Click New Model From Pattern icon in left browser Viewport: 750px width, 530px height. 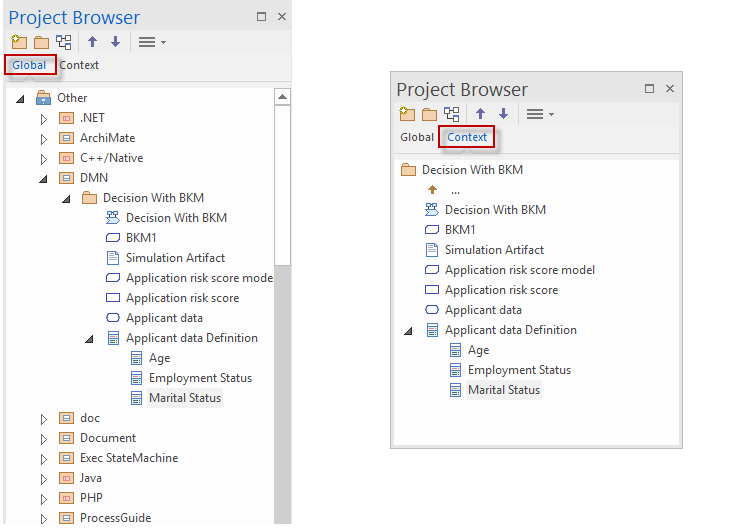click(x=19, y=42)
